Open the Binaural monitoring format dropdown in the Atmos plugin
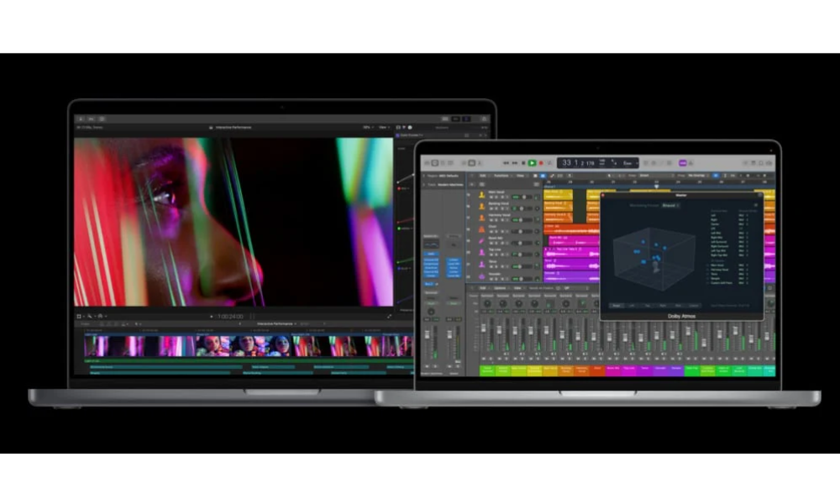The image size is (840, 504). click(669, 206)
